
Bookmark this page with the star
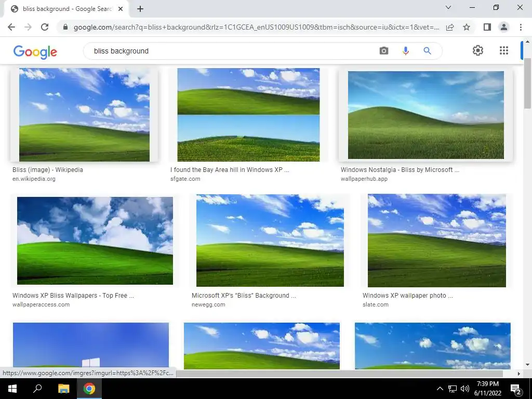point(467,27)
